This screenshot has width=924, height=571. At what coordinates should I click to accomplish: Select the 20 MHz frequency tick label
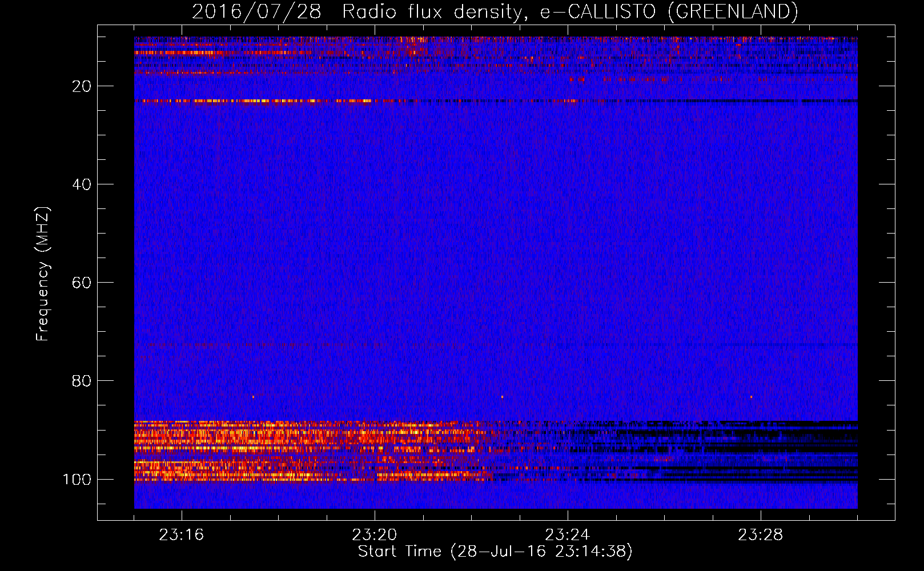[x=82, y=86]
